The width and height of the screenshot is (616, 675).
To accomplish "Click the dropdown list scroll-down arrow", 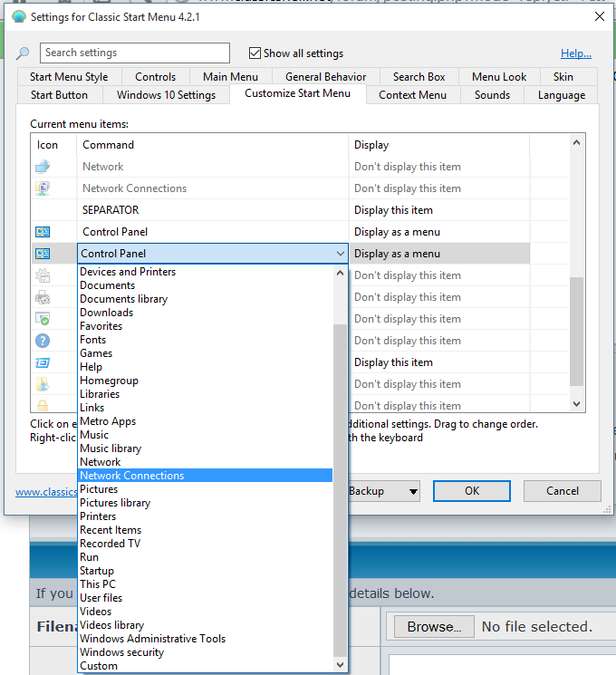I will pos(340,665).
